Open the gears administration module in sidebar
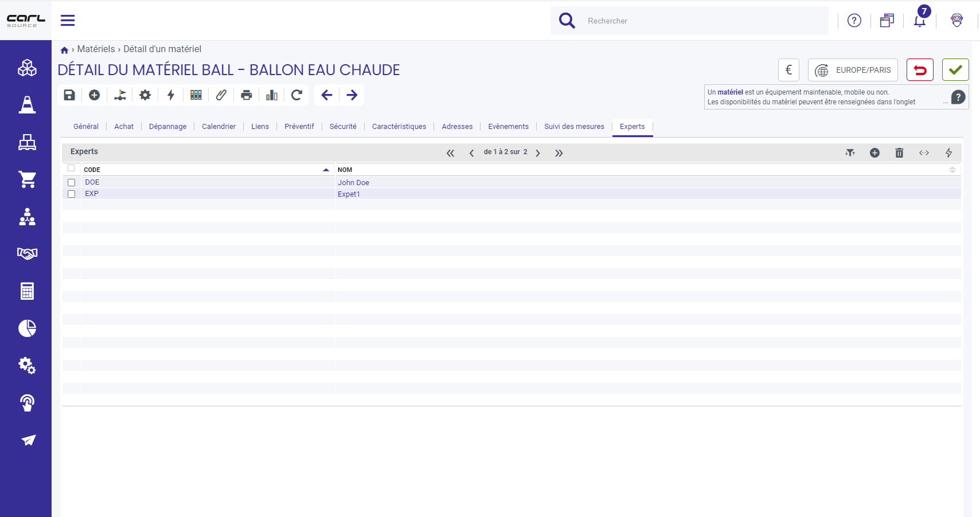This screenshot has width=980, height=517. 27,365
